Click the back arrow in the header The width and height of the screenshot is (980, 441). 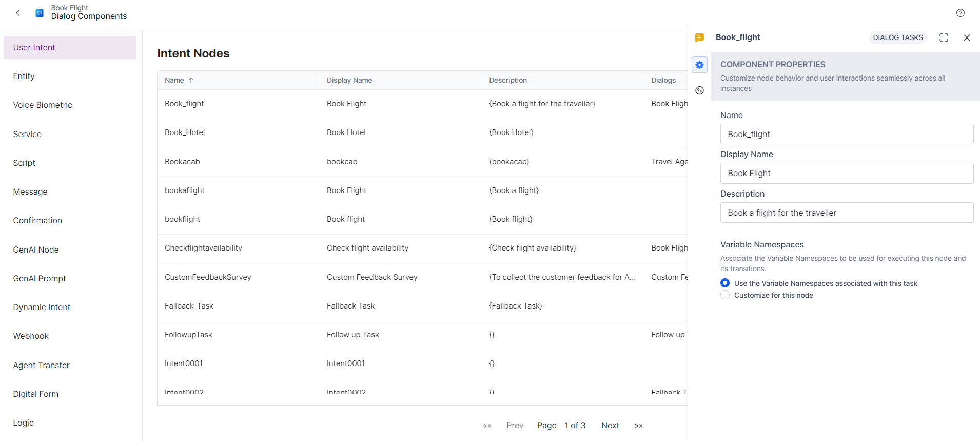point(18,13)
